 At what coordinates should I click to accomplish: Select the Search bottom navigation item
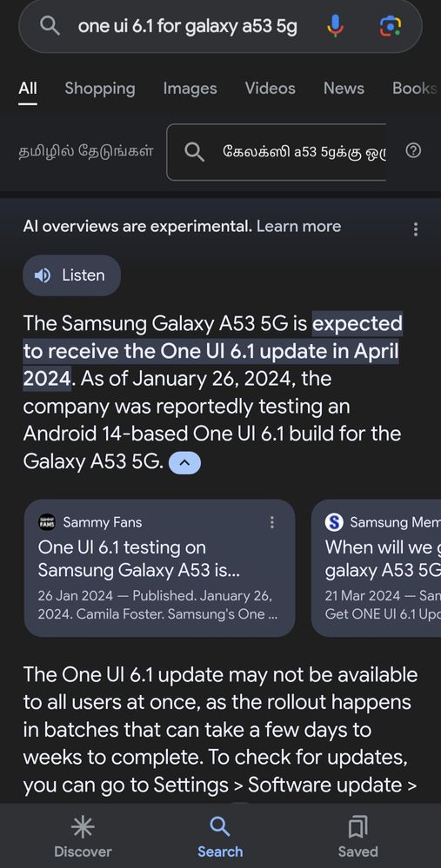click(x=220, y=837)
